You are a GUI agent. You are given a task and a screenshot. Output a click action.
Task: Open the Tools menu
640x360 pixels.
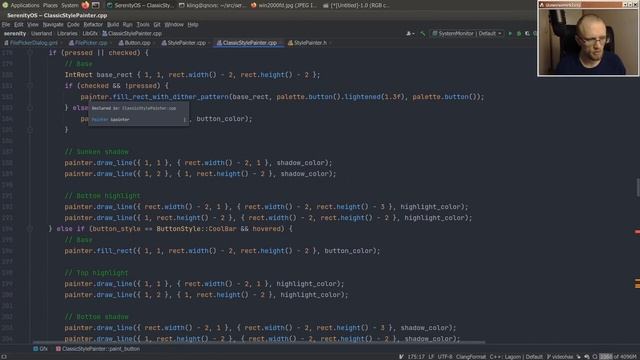coord(143,24)
